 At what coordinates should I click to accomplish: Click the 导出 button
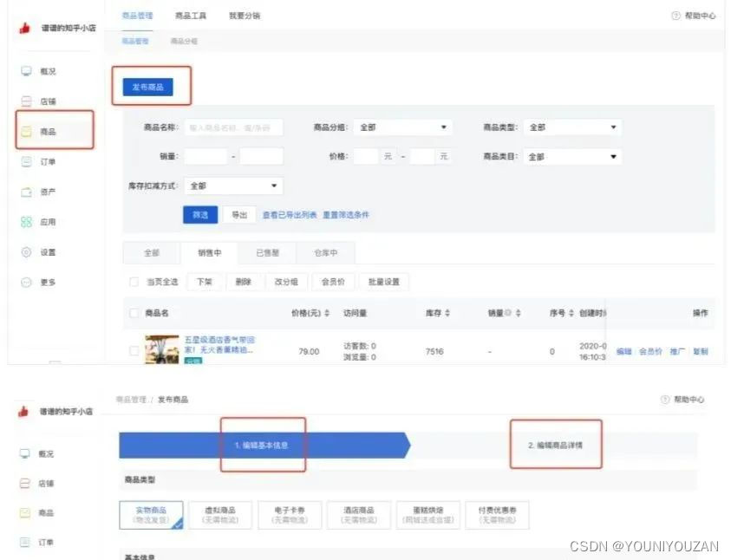point(239,215)
